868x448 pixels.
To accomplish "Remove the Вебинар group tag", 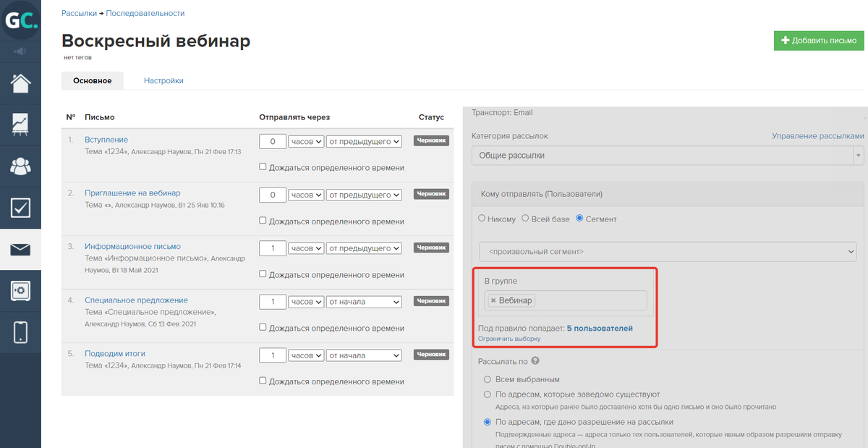I will 493,300.
